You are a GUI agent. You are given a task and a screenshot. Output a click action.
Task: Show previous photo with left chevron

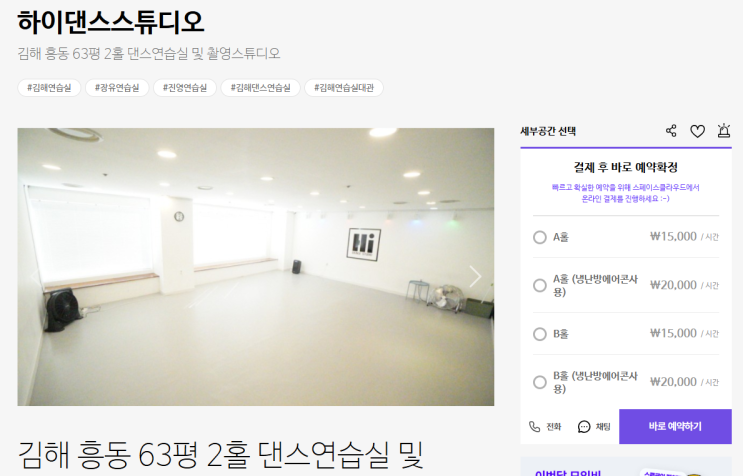pos(34,276)
